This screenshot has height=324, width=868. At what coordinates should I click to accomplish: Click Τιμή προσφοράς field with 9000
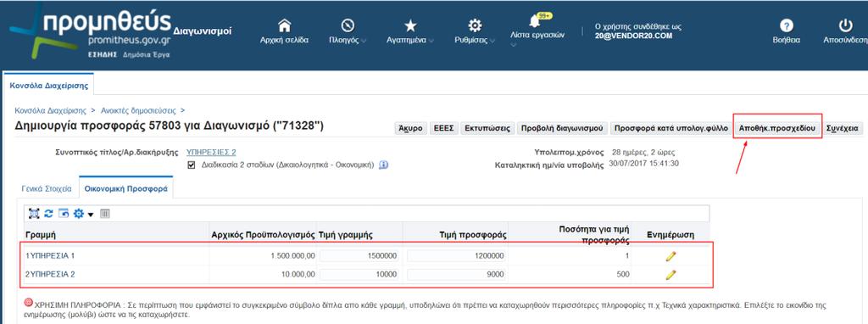pos(457,274)
